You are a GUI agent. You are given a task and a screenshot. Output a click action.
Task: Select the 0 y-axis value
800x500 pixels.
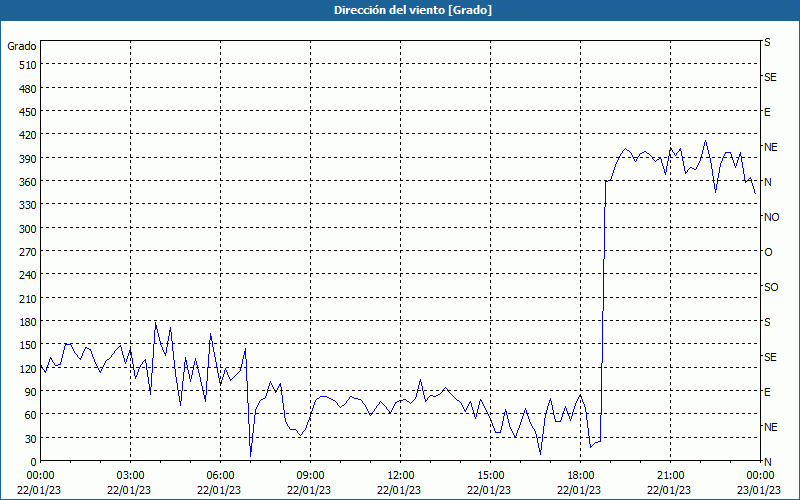(x=34, y=462)
